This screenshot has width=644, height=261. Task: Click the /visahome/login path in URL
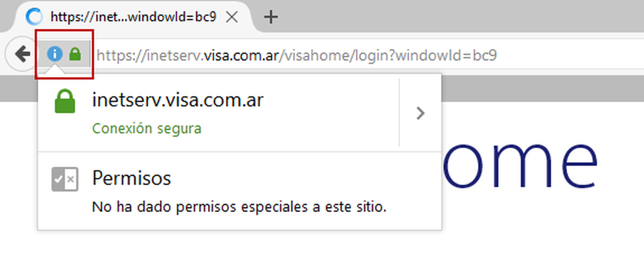pyautogui.click(x=334, y=55)
